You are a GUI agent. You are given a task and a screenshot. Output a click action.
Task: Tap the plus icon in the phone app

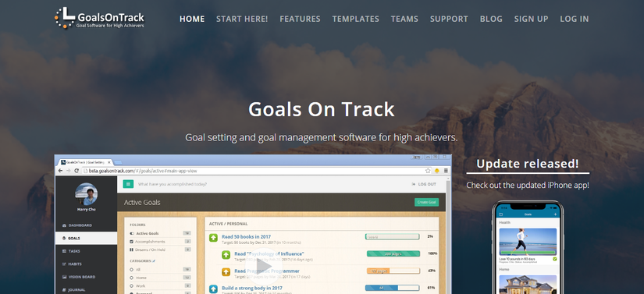point(555,214)
